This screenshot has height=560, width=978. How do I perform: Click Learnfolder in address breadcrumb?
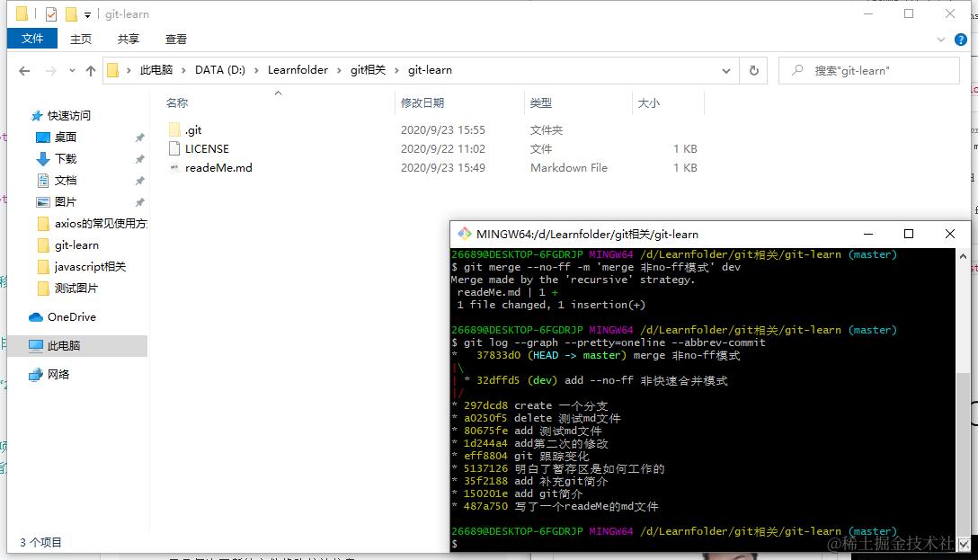[x=298, y=70]
